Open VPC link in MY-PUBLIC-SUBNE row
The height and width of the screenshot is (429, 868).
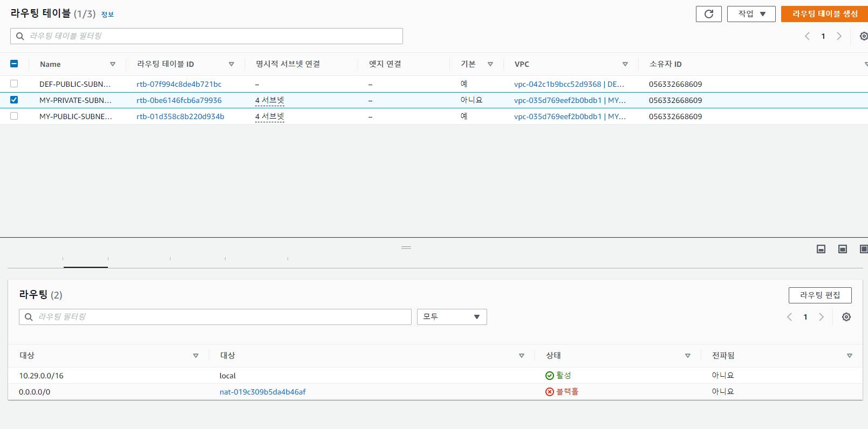click(x=570, y=116)
